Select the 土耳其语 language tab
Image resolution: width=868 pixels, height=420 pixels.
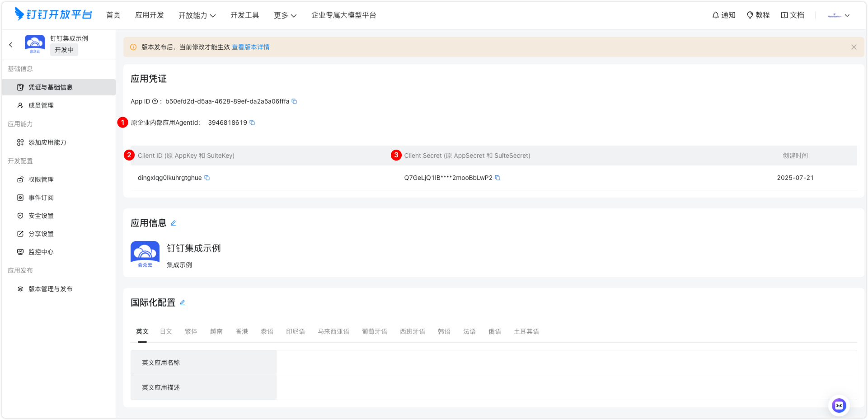point(526,331)
